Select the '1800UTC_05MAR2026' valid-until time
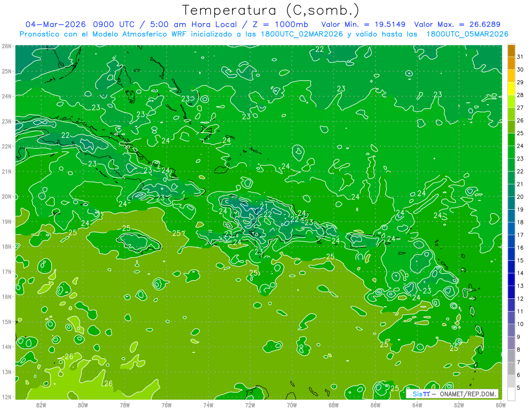The width and height of the screenshot is (532, 411). [x=467, y=34]
